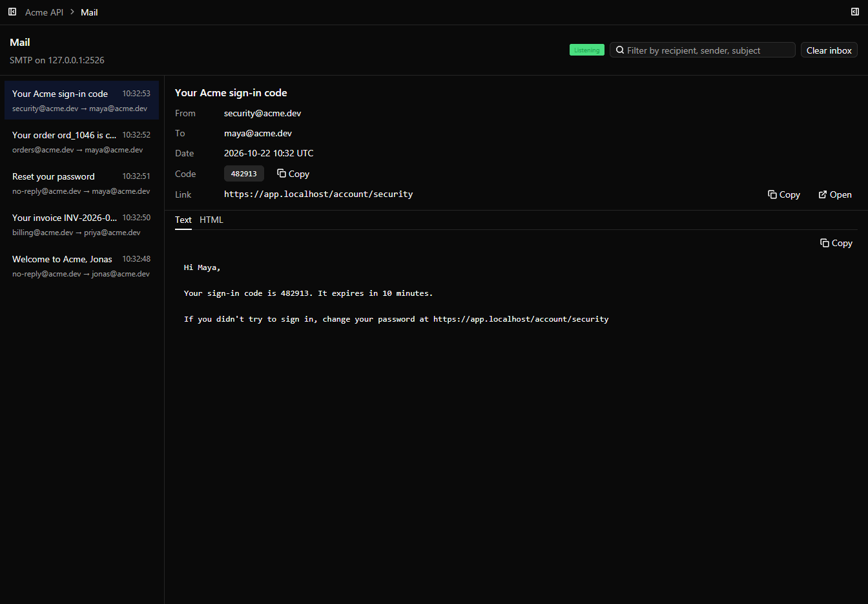This screenshot has height=604, width=868.
Task: Copy the security link URL
Action: 784,194
